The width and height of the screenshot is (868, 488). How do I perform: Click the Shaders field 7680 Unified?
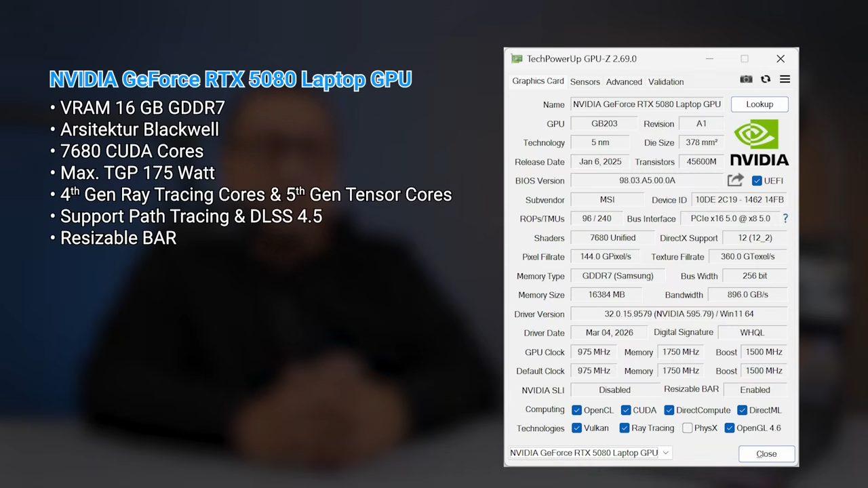613,237
